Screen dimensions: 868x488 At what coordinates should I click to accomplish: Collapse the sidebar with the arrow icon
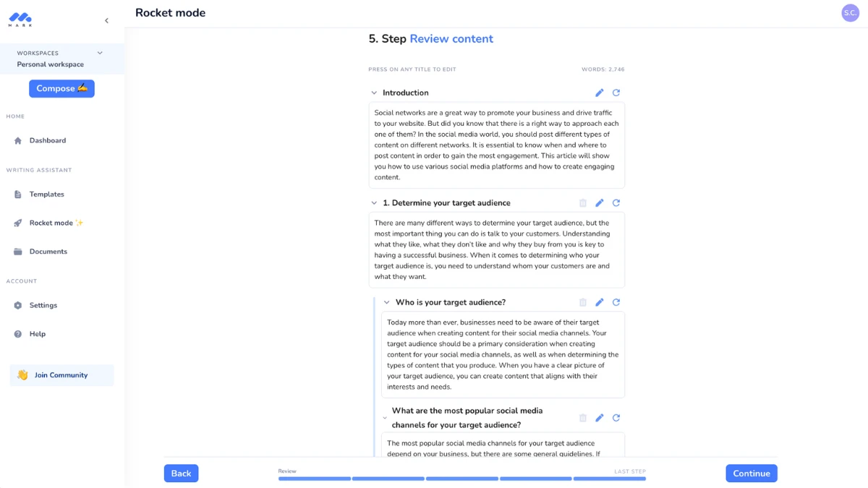pos(106,21)
